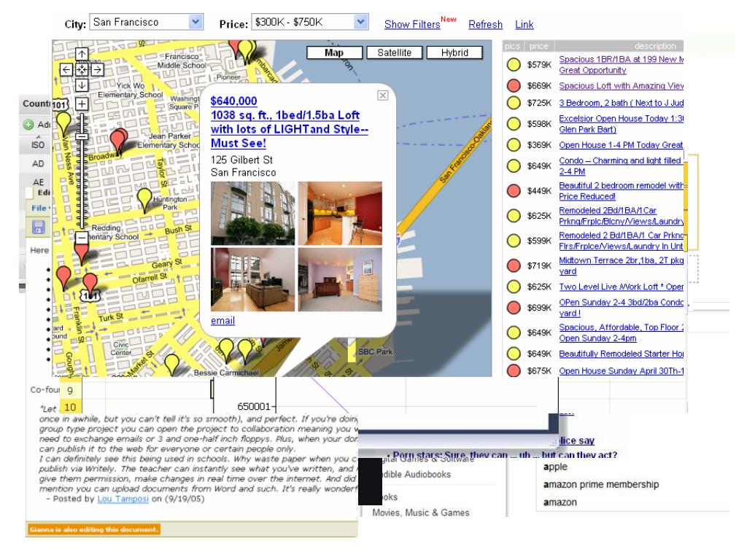Click the floppy disk save icon in left window
The height and width of the screenshot is (560, 747).
pyautogui.click(x=39, y=227)
